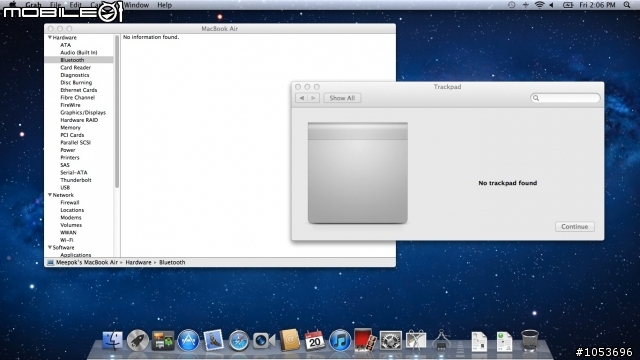
Task: Click the forward arrow in Trackpad window
Action: point(313,98)
